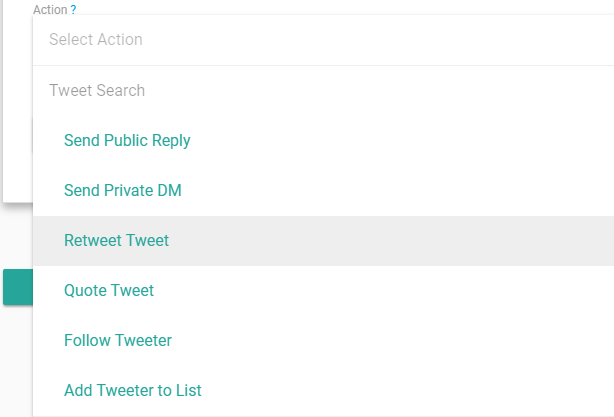
Task: Click the Action field label
Action: click(50, 9)
